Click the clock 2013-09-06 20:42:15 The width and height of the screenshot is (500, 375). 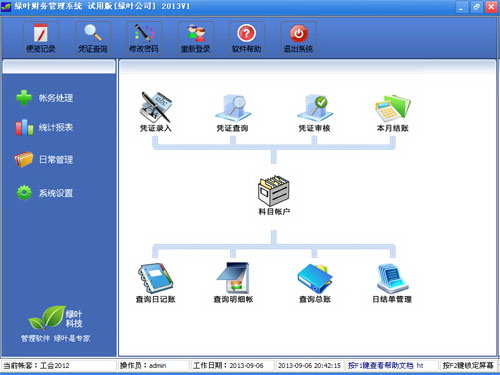click(309, 366)
